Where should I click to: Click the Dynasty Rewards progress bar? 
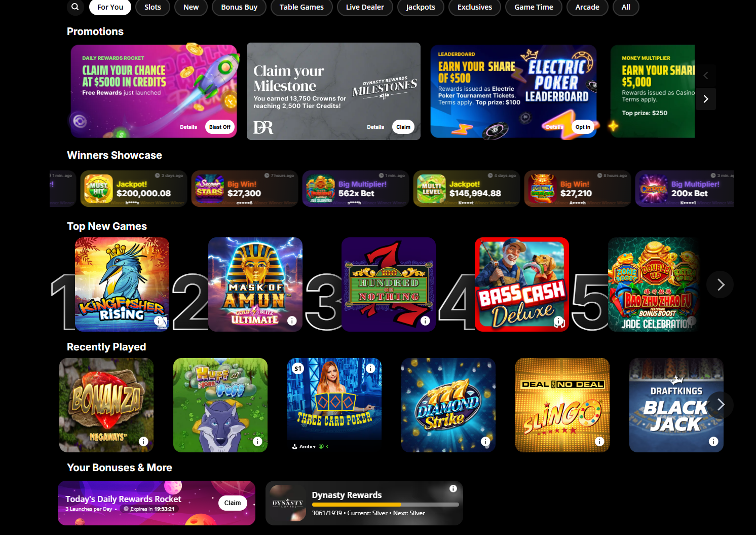click(385, 505)
